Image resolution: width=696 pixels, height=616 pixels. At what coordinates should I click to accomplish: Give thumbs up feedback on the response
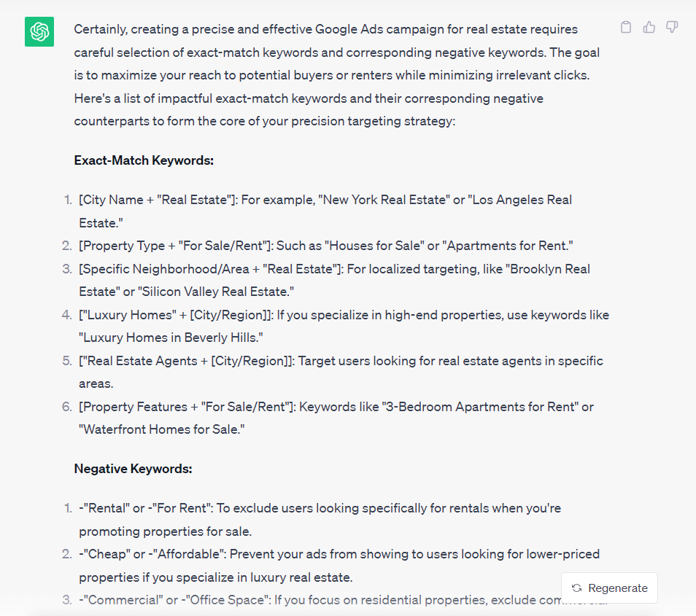pos(649,26)
